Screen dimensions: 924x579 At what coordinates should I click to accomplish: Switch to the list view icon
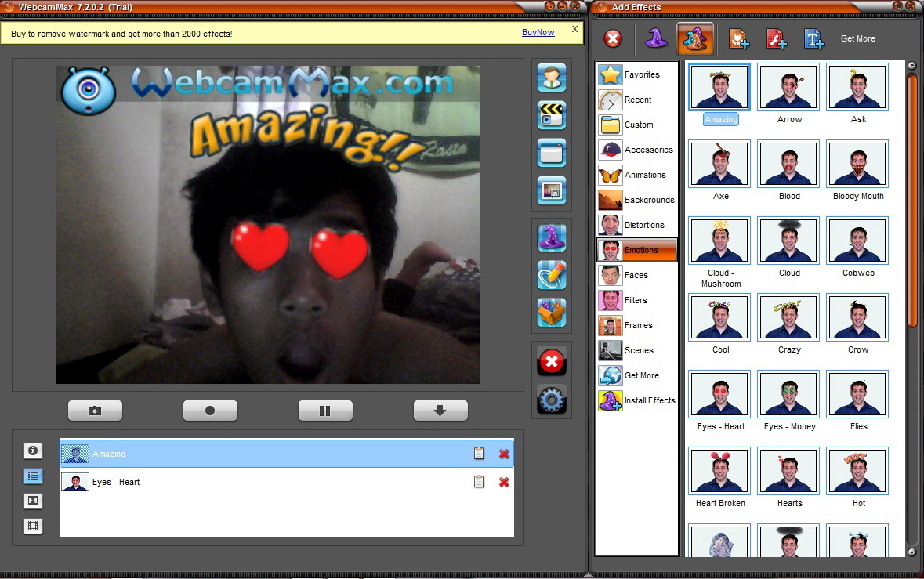pyautogui.click(x=33, y=476)
